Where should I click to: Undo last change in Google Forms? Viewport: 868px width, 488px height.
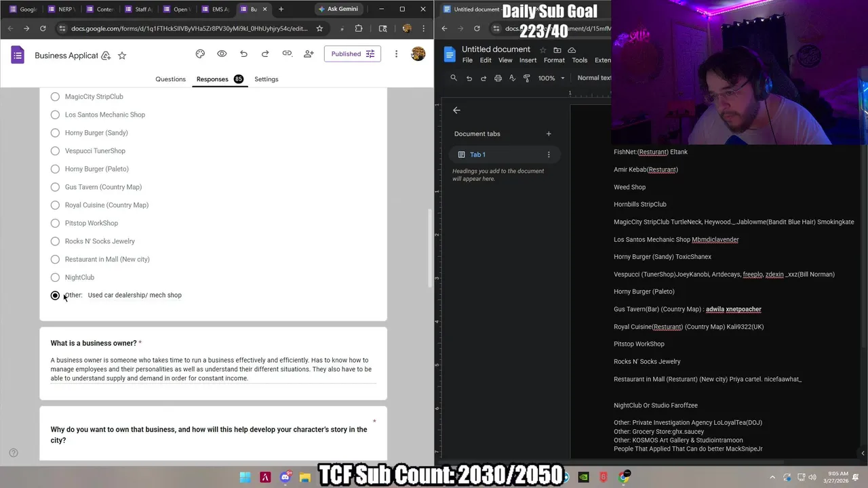(x=243, y=54)
